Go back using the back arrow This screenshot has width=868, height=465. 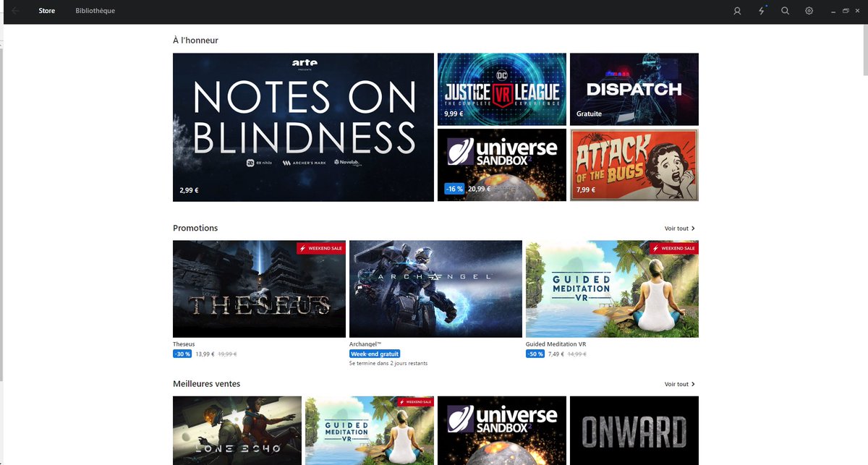coord(15,11)
